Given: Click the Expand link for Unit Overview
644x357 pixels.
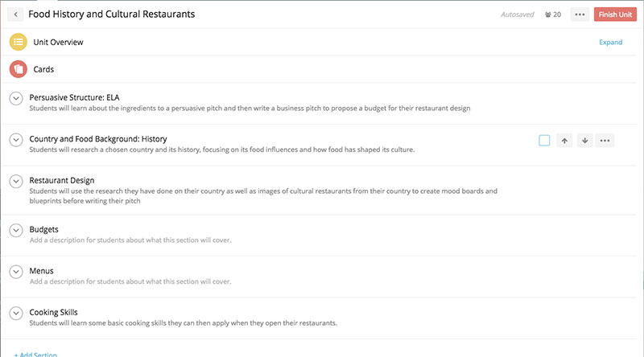Looking at the screenshot, I should pos(610,43).
